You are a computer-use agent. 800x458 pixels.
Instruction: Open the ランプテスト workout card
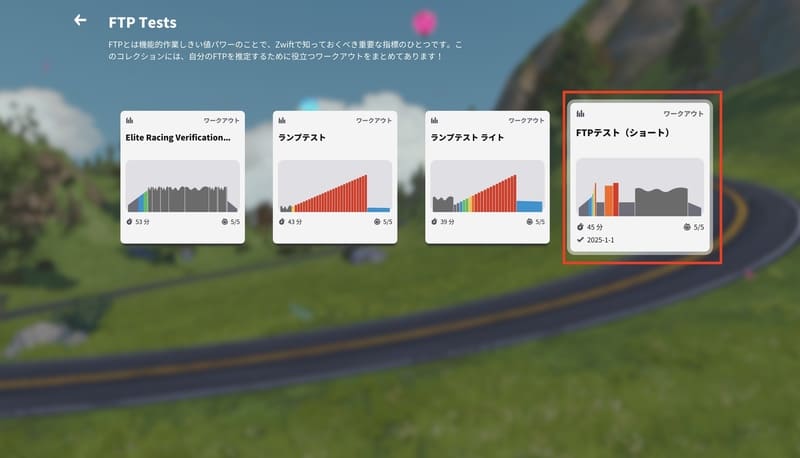(x=335, y=177)
